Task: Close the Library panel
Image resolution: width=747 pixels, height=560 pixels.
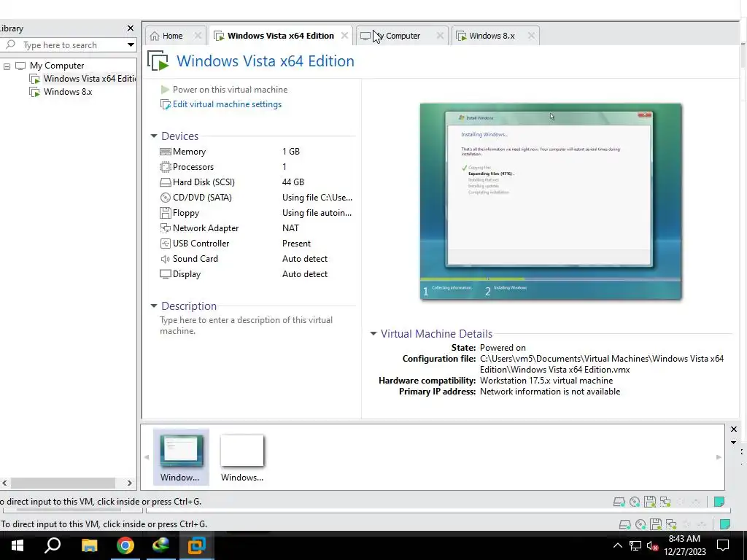Action: pos(131,28)
